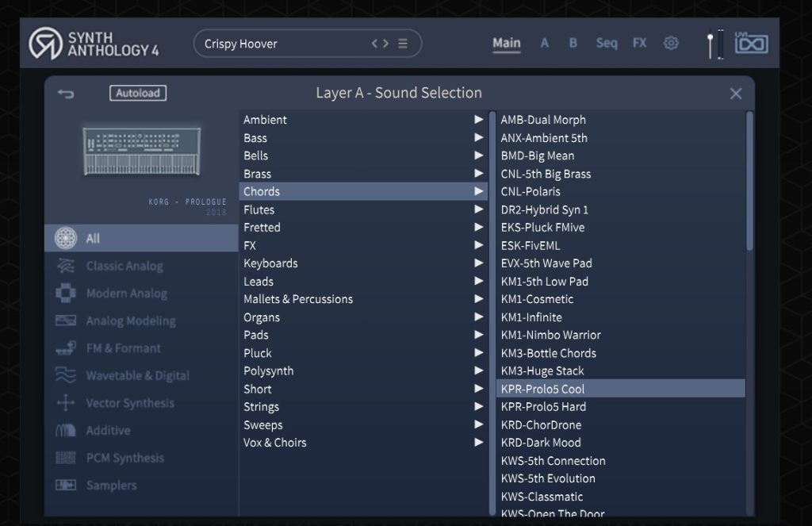
Task: Switch to the FX tab
Action: [x=639, y=44]
